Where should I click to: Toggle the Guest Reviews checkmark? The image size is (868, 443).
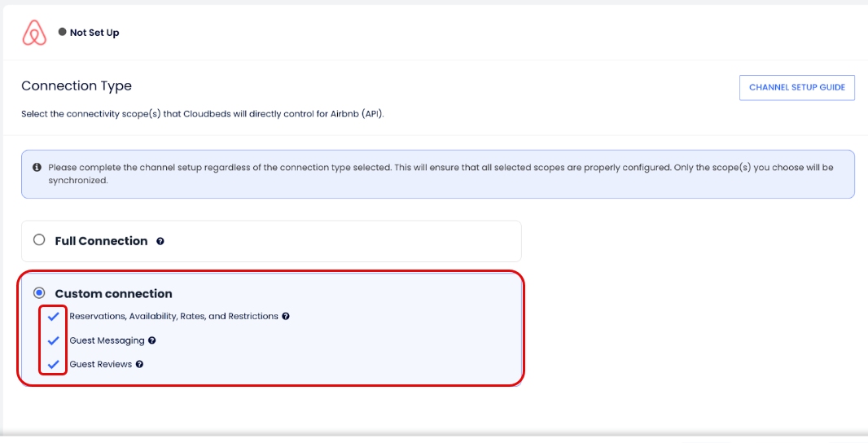click(x=54, y=364)
